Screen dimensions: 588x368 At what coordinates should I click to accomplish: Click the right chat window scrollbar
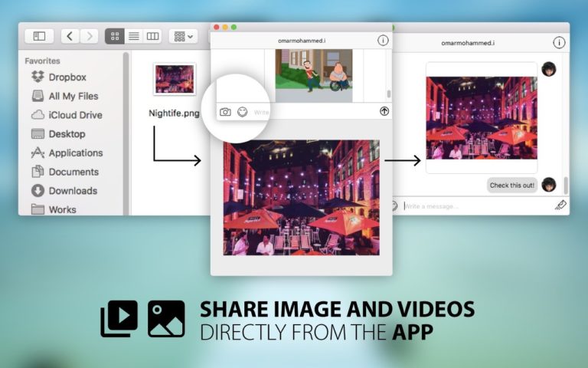(x=566, y=185)
